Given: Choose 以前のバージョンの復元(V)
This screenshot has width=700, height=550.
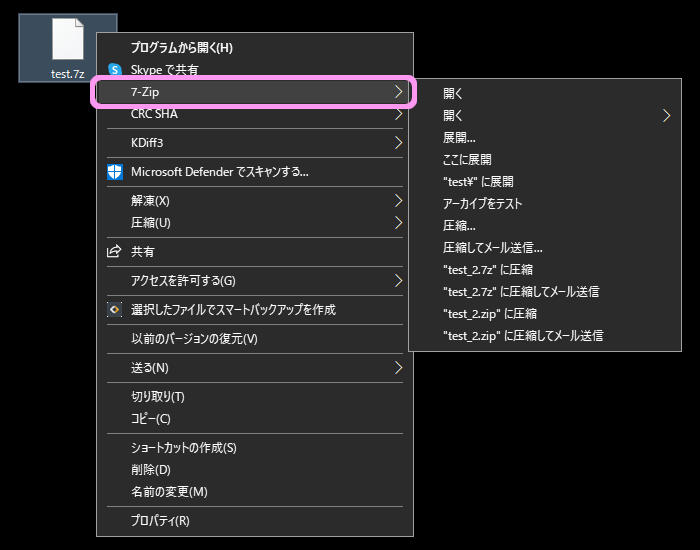Looking at the screenshot, I should [x=254, y=339].
